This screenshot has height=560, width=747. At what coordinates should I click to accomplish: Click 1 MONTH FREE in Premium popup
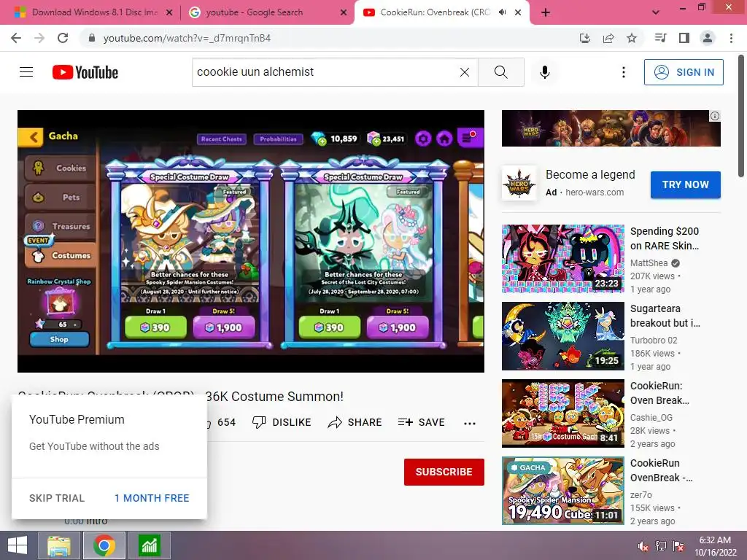coord(152,498)
